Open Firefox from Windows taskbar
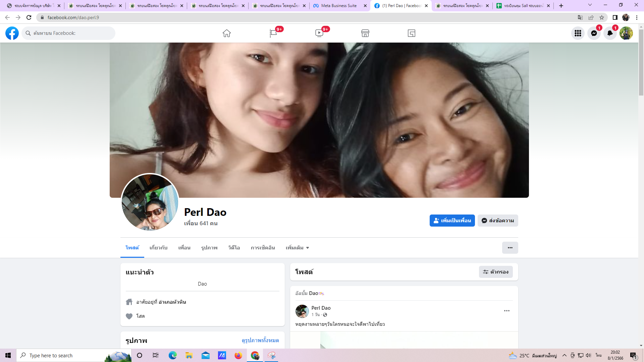The height and width of the screenshot is (362, 644). [238, 355]
